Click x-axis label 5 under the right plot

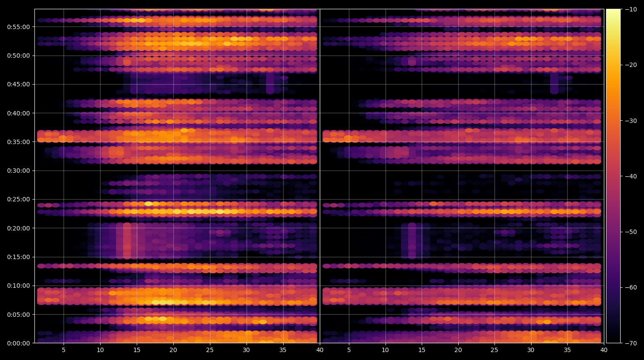coord(349,350)
